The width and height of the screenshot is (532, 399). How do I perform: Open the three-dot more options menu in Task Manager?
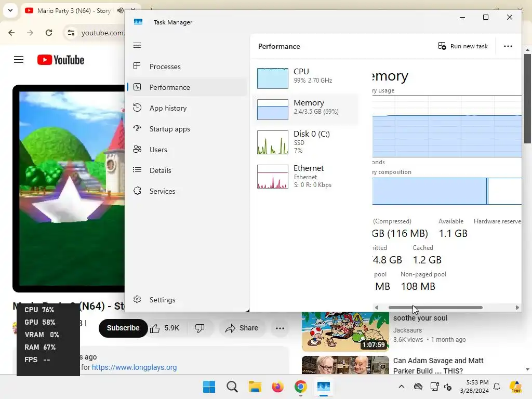508,46
